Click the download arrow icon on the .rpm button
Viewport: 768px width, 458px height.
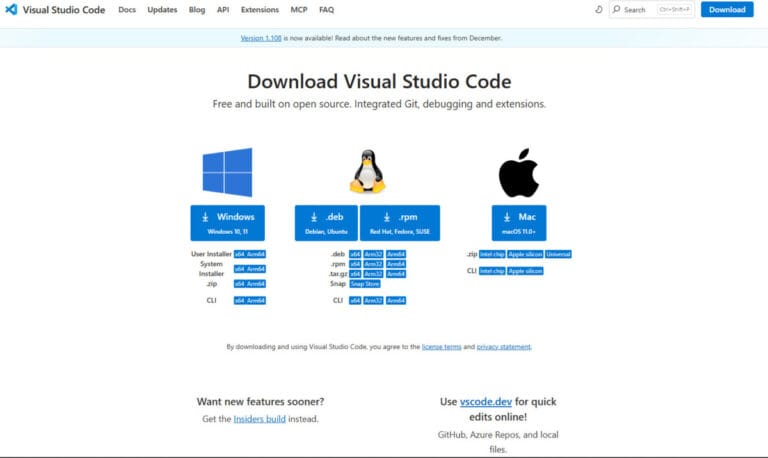pyautogui.click(x=386, y=217)
